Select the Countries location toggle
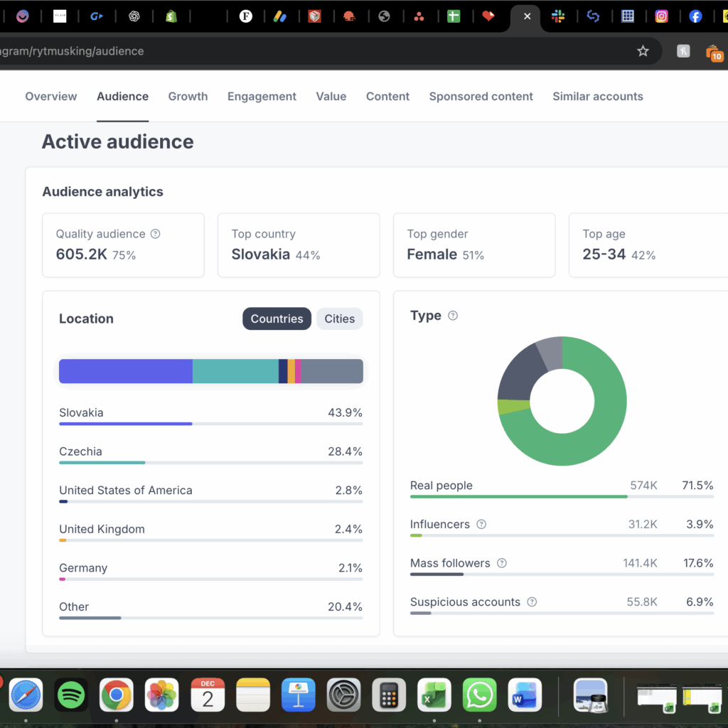Screen dimensions: 728x728 coord(277,319)
